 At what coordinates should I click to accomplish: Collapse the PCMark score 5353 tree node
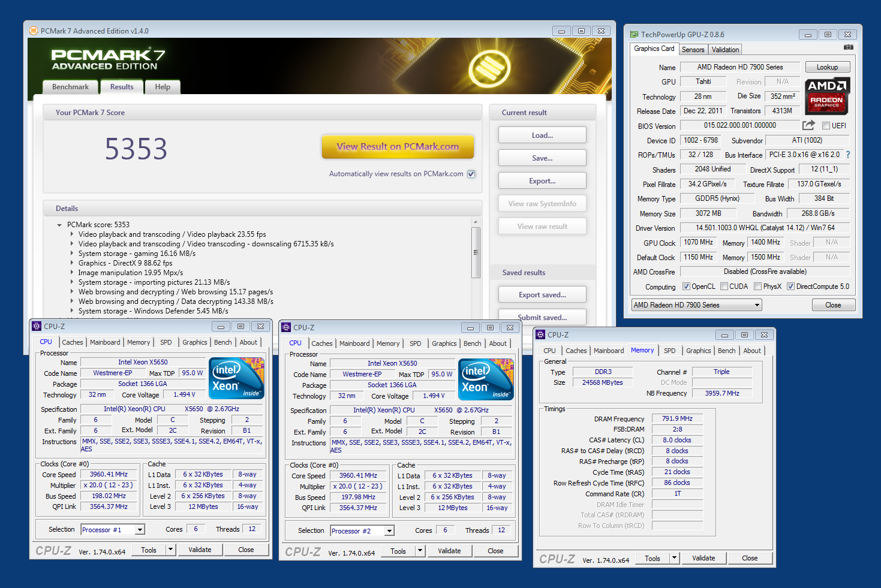[x=59, y=225]
